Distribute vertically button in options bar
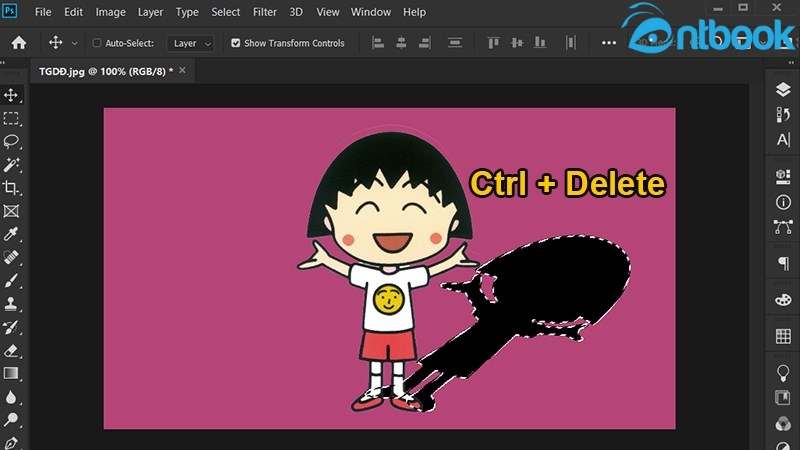This screenshot has width=800, height=450. point(455,43)
